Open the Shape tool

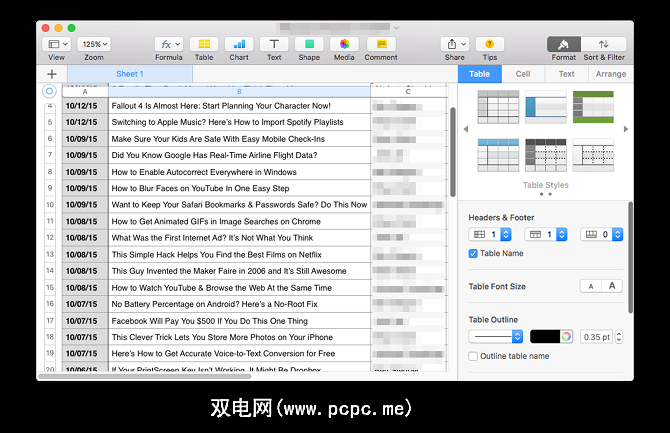[x=309, y=44]
